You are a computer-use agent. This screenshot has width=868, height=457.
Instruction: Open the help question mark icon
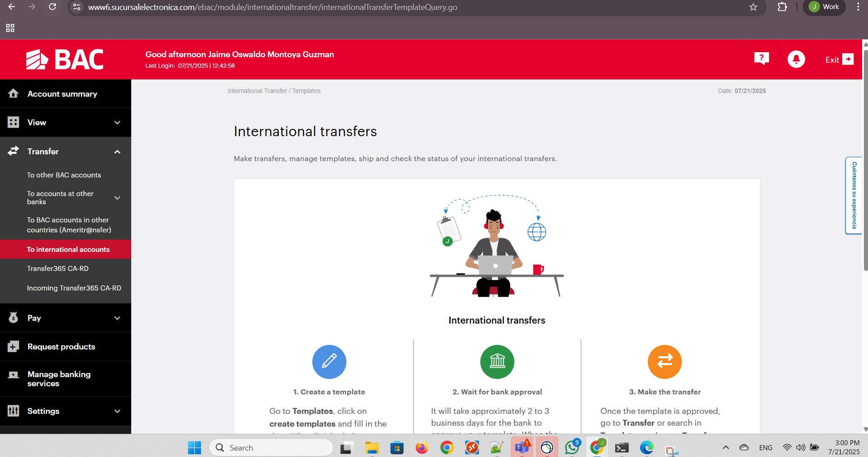tap(761, 59)
